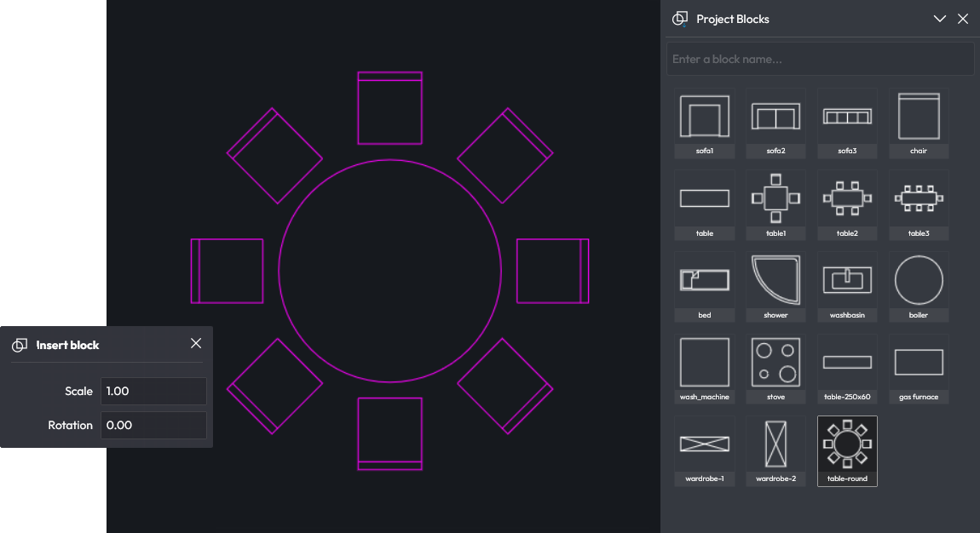Focus the block name search box
This screenshot has width=980, height=533.
[x=820, y=60]
